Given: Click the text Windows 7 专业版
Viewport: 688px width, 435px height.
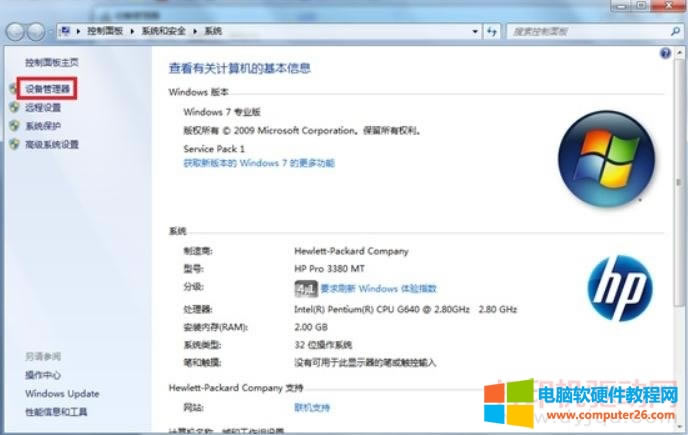Looking at the screenshot, I should tap(222, 112).
